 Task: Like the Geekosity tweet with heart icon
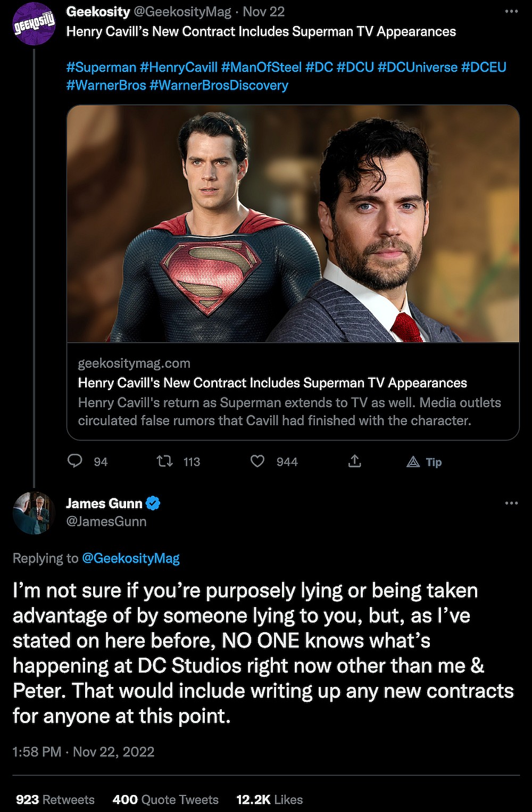click(x=257, y=461)
